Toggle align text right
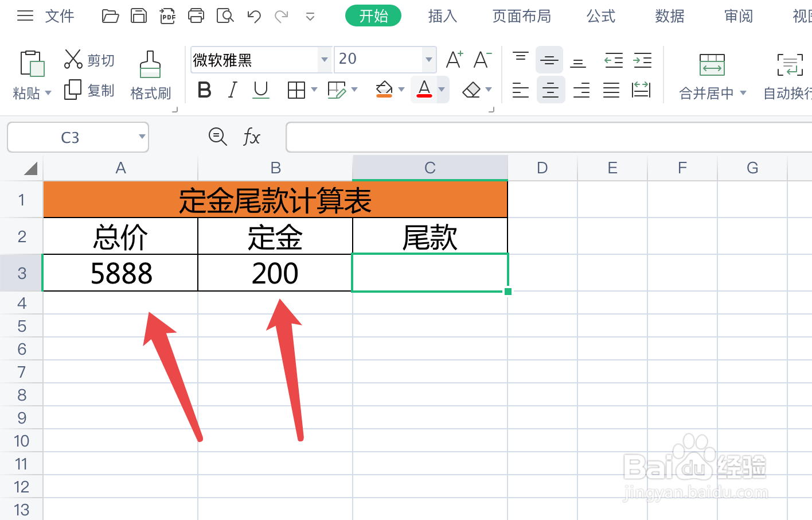Image resolution: width=812 pixels, height=520 pixels. [x=581, y=90]
